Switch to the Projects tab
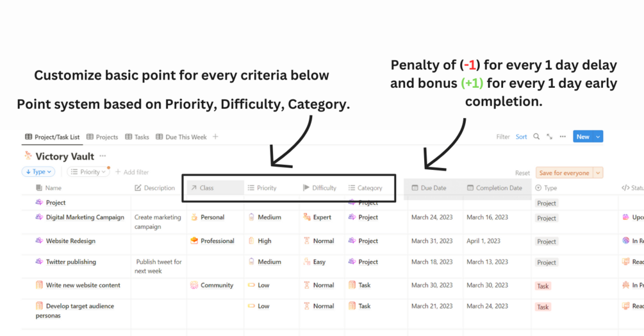The width and height of the screenshot is (644, 336). click(103, 137)
